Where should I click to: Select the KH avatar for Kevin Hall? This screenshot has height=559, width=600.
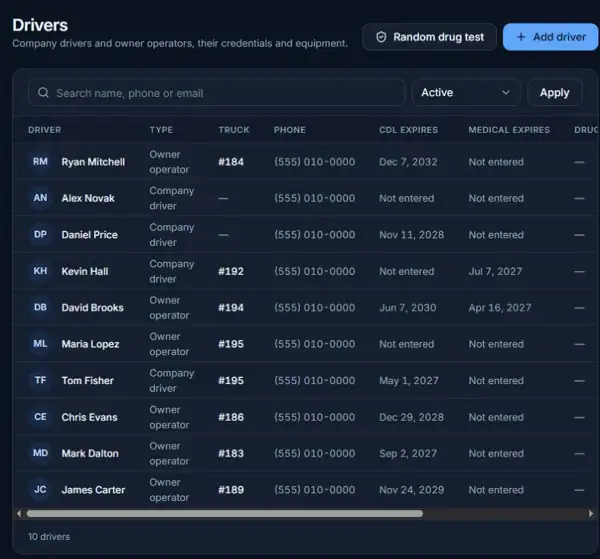(x=40, y=271)
